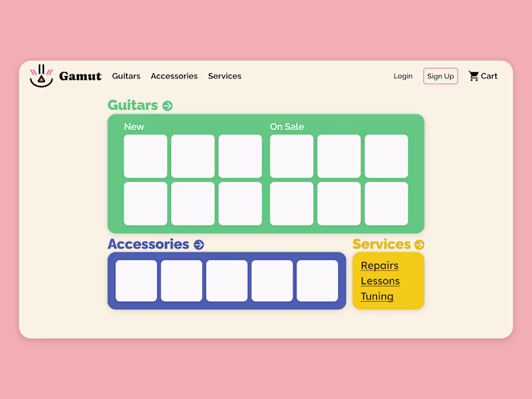Open middle New guitar tile in bottom row

(x=193, y=204)
